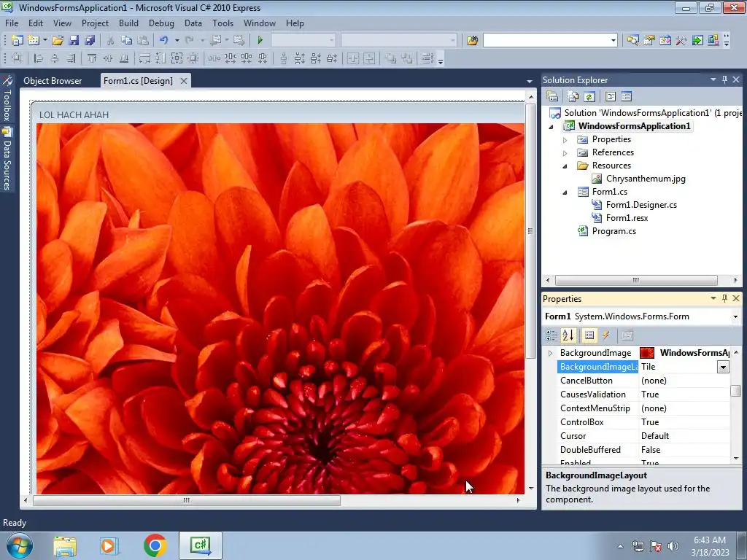Toggle Alphabetical sort in Properties panel

click(568, 335)
